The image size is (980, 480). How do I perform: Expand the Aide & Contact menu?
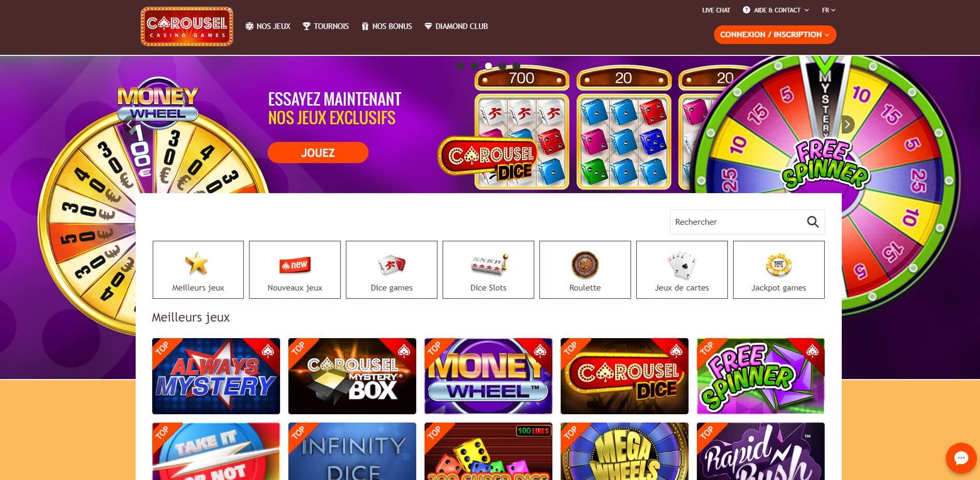point(776,10)
